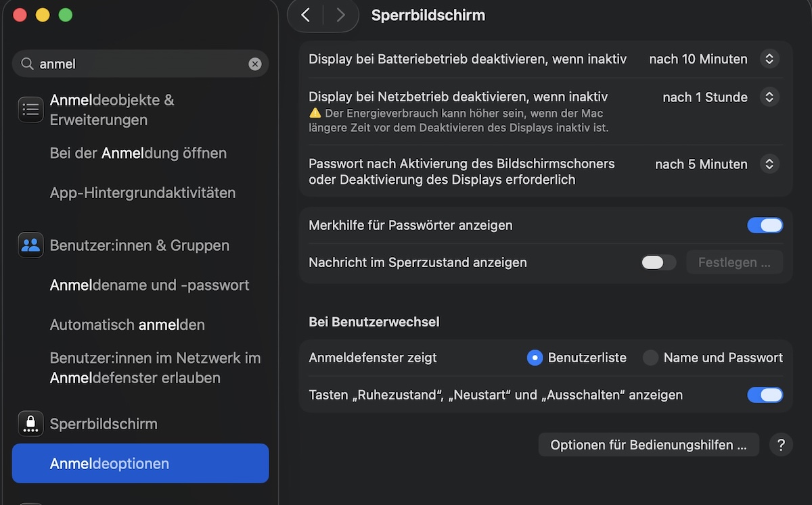This screenshot has height=505, width=812.
Task: Enable Nachricht im Sperrzustand anzeigen switch
Action: (x=658, y=262)
